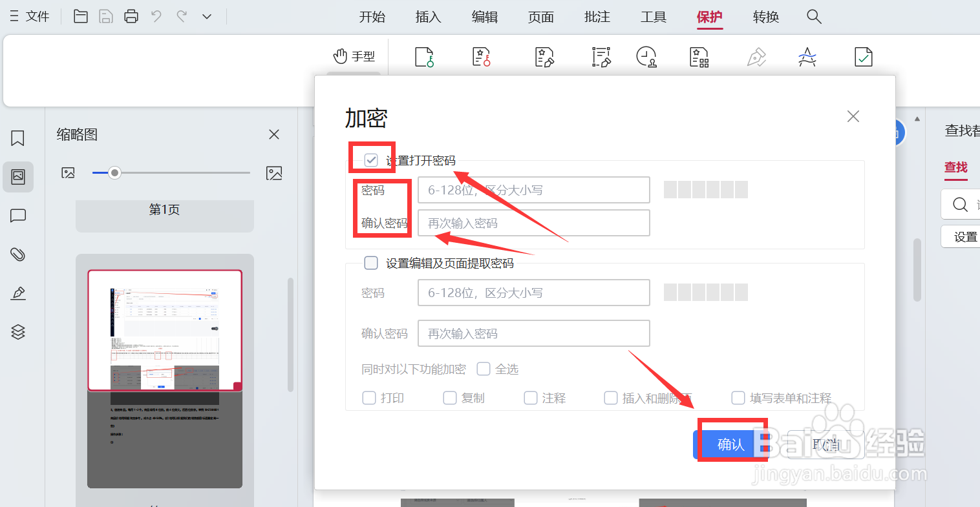The image size is (980, 507).
Task: Click the 取消 button in dialog
Action: [x=826, y=444]
